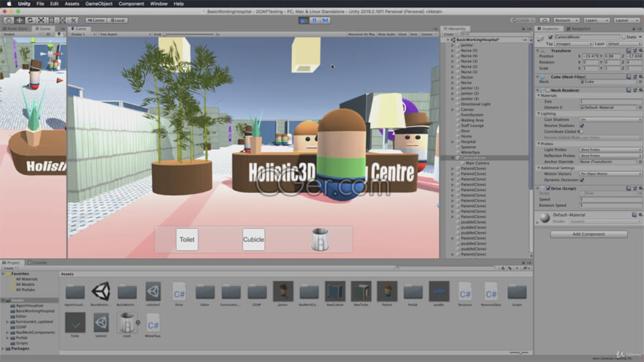
Task: Open the Transform component settings gear
Action: [640, 50]
